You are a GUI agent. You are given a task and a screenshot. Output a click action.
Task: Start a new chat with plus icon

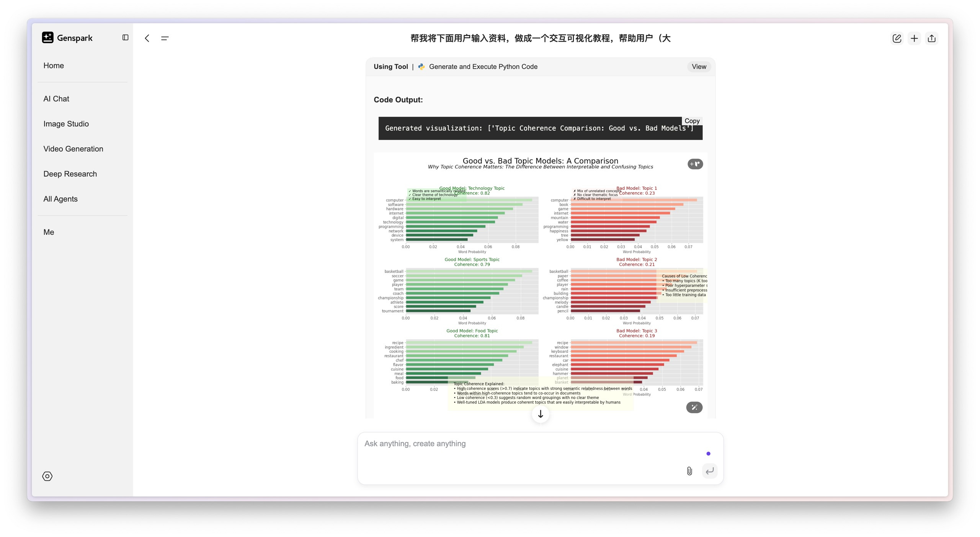pyautogui.click(x=914, y=38)
